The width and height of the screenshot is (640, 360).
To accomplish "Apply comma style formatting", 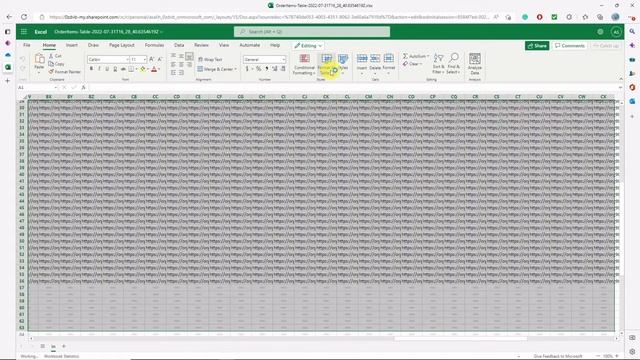I will tap(267, 69).
